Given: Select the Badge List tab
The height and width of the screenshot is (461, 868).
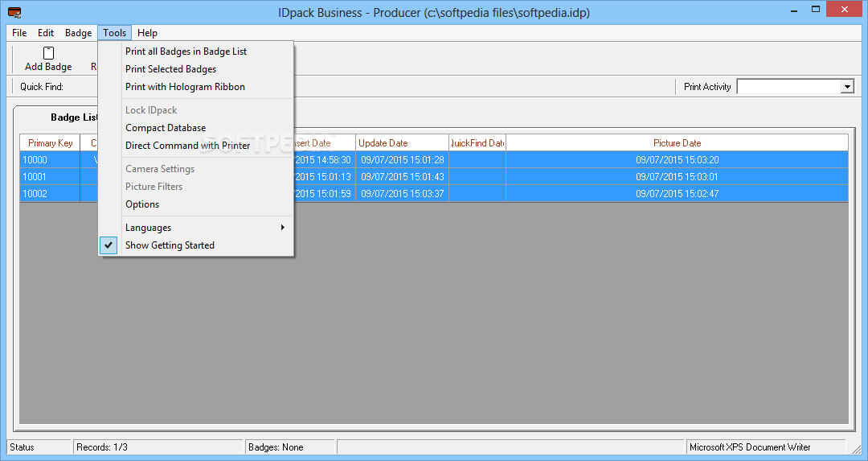Looking at the screenshot, I should (74, 117).
